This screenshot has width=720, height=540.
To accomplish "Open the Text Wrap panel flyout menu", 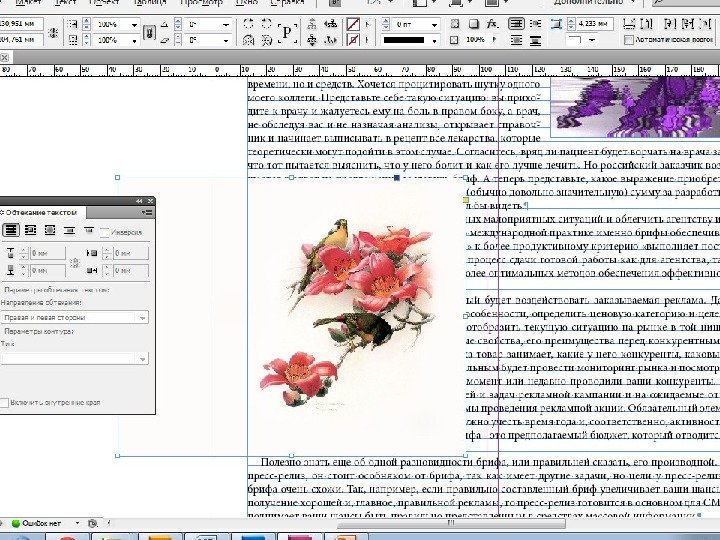I will (x=148, y=212).
